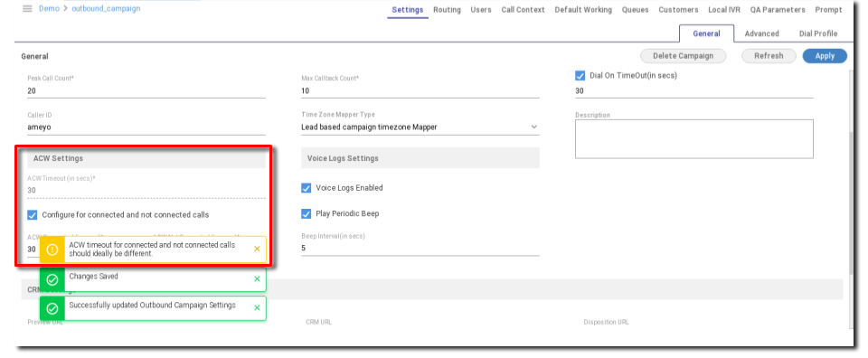Open the Prompt tab

828,10
